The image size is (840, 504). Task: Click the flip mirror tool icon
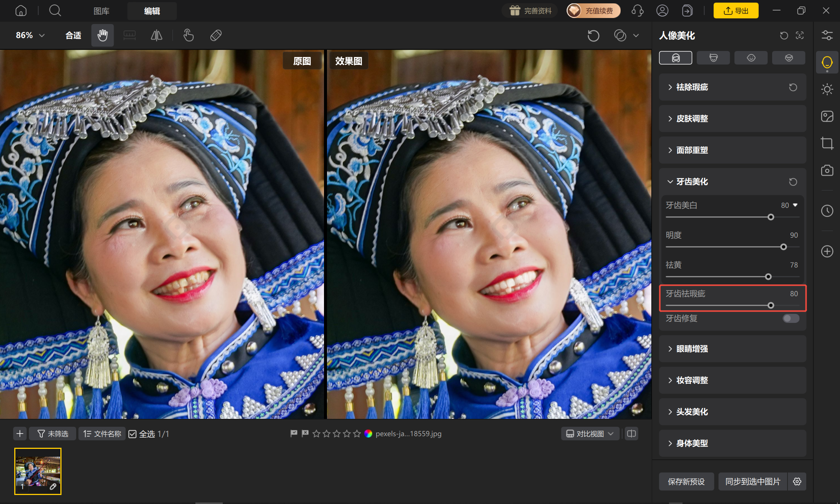156,35
